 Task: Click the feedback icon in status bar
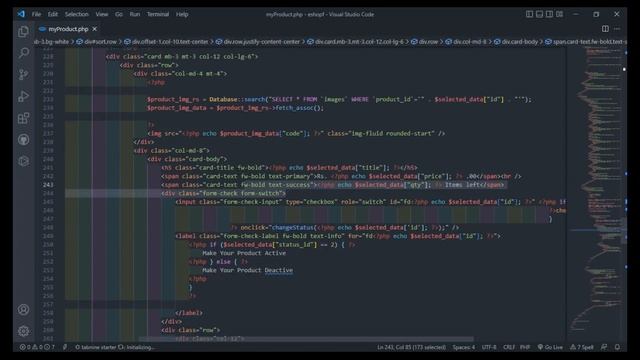604,347
